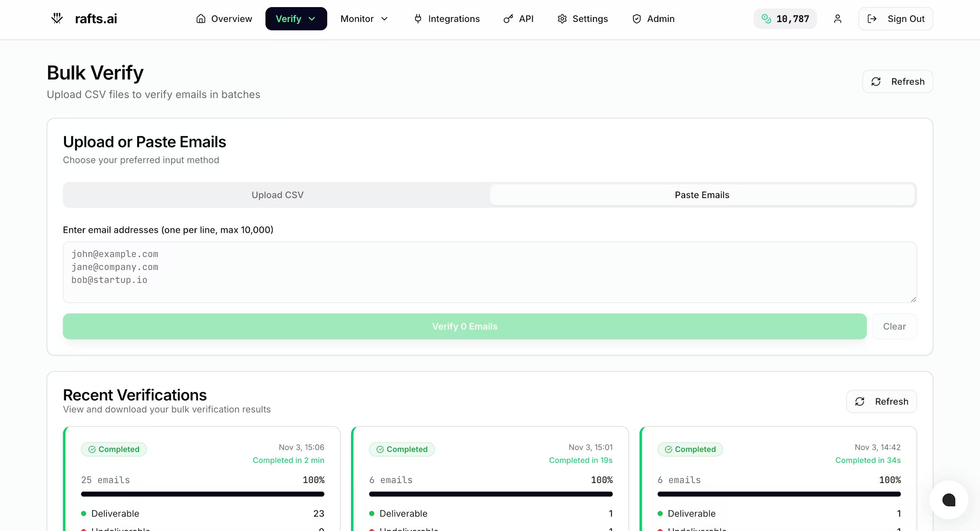Open Integrations via the plug icon

[x=418, y=19]
